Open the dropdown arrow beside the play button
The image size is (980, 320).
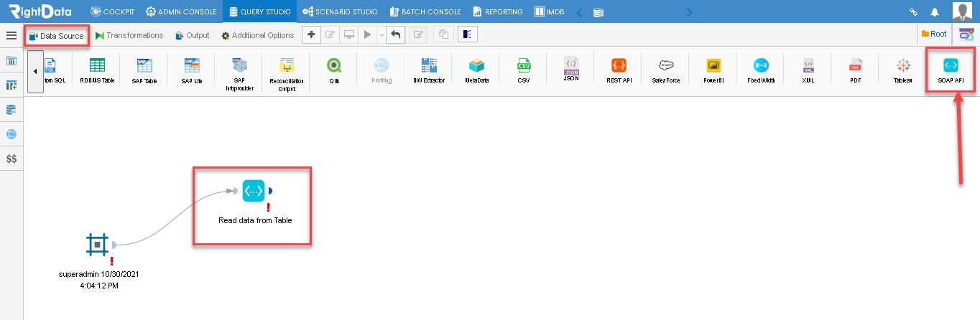click(382, 35)
